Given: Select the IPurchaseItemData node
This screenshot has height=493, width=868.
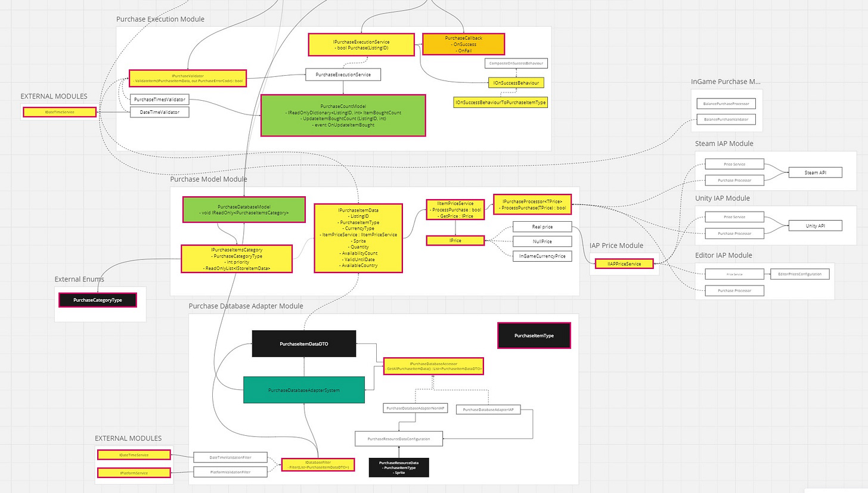Looking at the screenshot, I should (x=358, y=238).
